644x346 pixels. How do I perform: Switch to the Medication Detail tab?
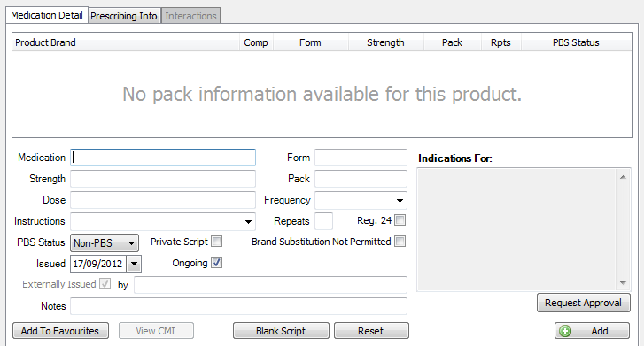(47, 15)
